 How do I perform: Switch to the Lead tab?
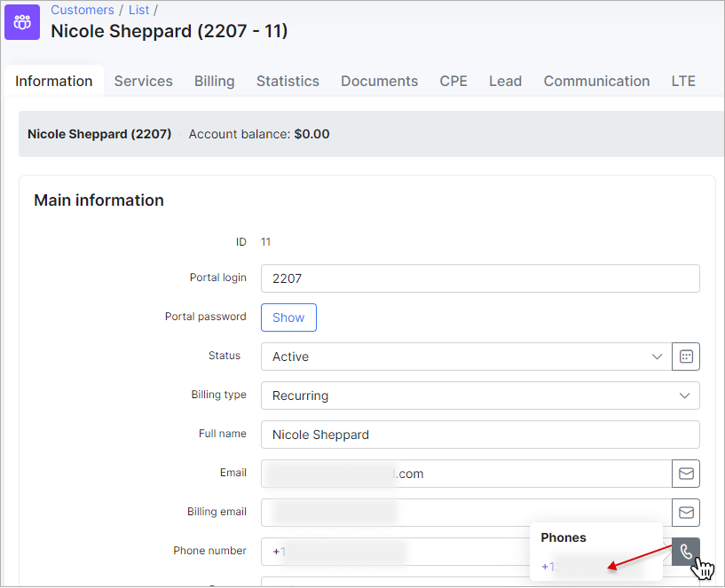pos(505,81)
